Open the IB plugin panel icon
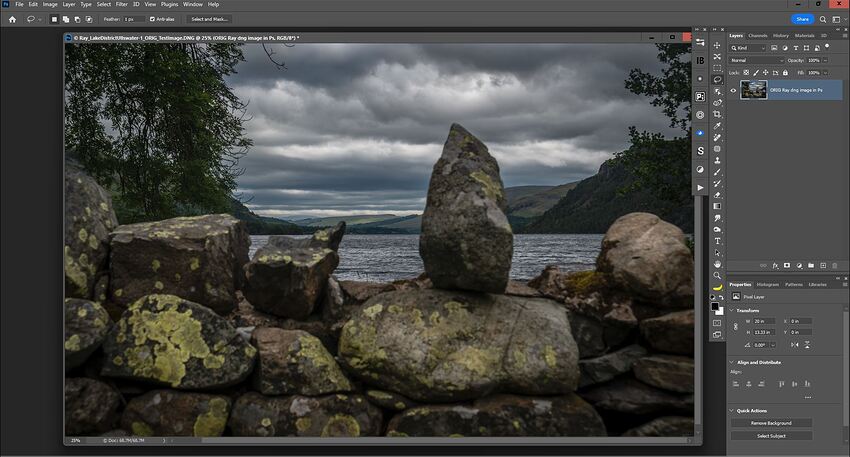This screenshot has height=457, width=850. coord(700,61)
